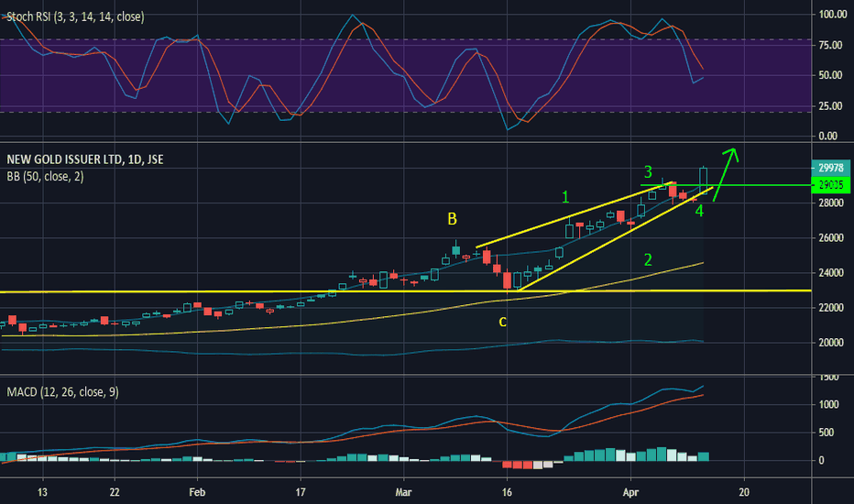This screenshot has height=504, width=854.
Task: Click the Apr label on time axis
Action: [x=630, y=492]
